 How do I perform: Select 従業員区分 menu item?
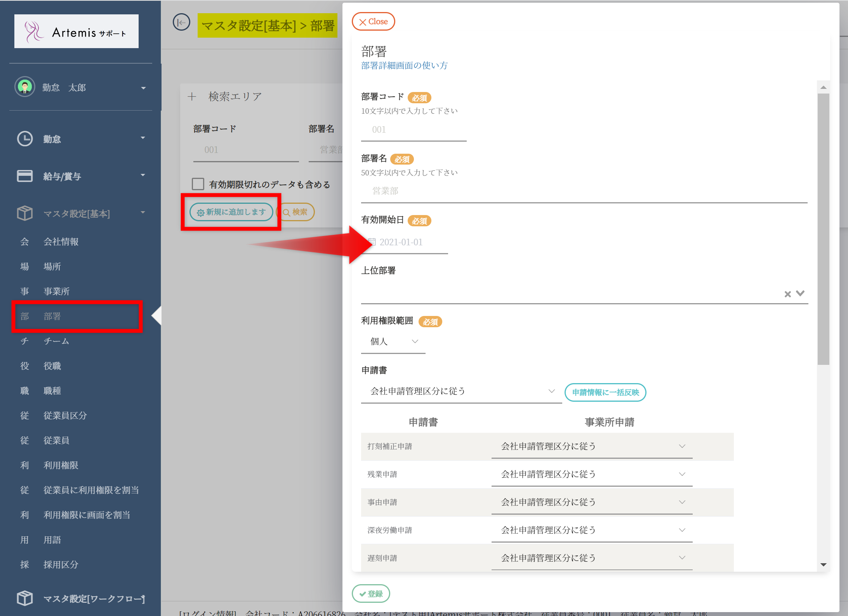pyautogui.click(x=65, y=416)
